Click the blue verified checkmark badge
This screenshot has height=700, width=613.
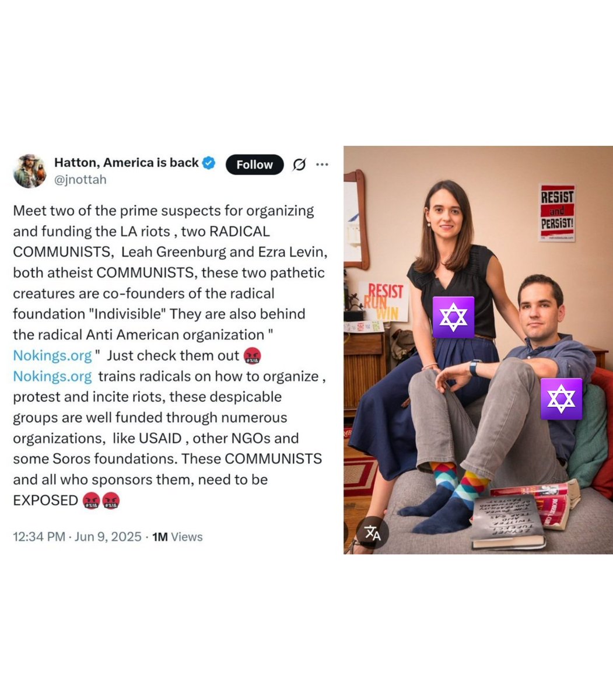209,163
